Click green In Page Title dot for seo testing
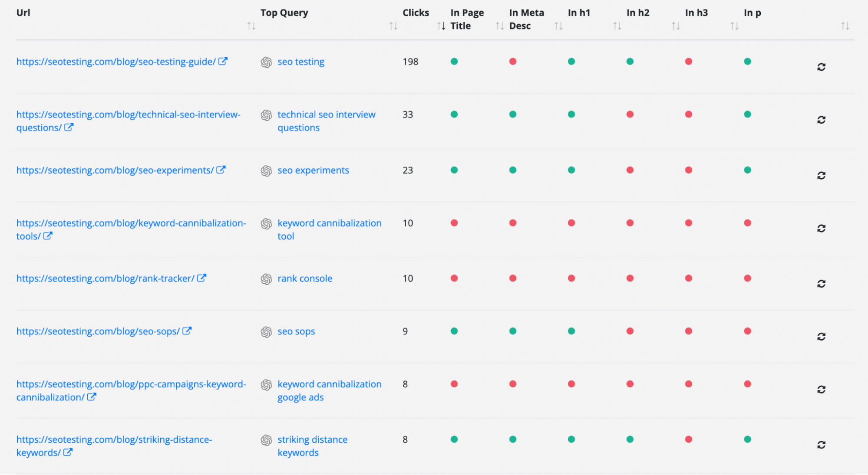The image size is (868, 475). coord(454,62)
